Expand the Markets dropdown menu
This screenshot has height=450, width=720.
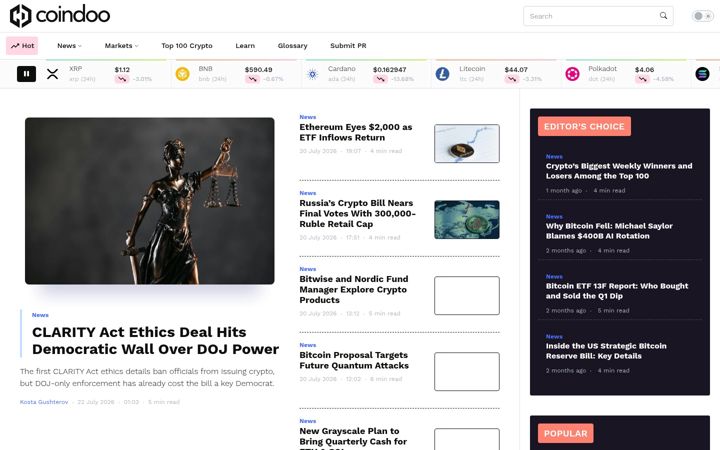(121, 45)
